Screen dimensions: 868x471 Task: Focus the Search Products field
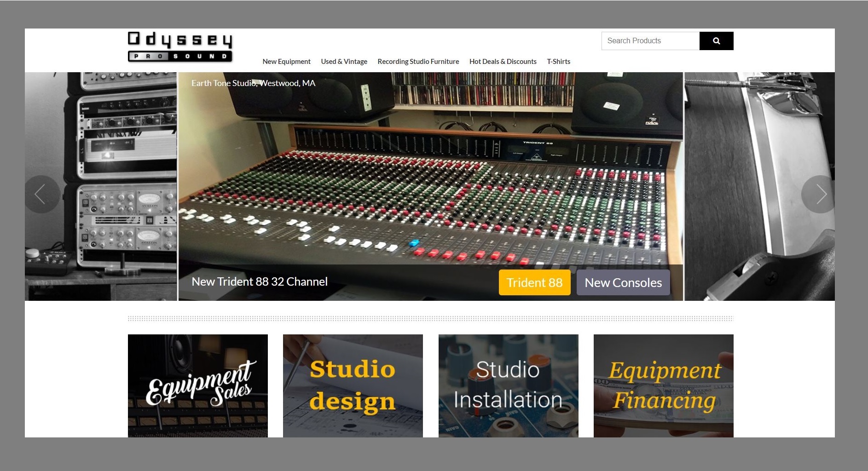650,41
